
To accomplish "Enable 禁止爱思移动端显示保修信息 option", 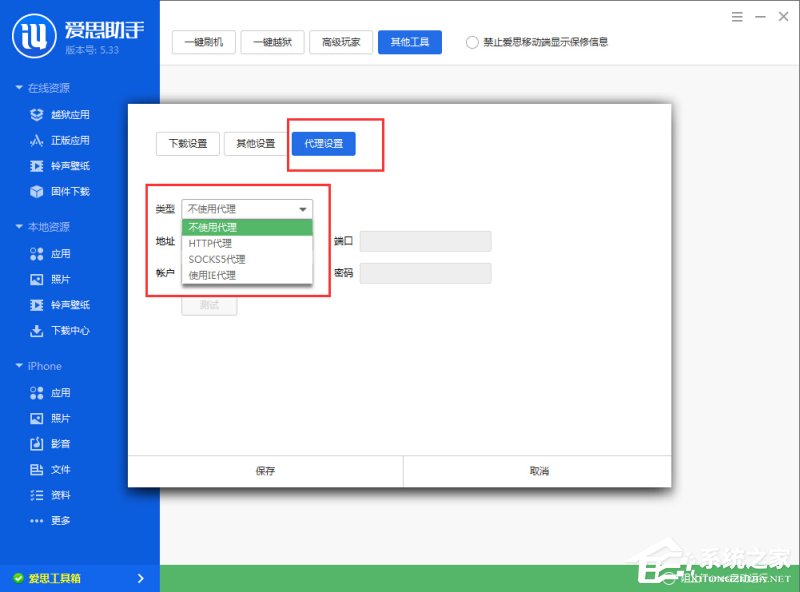I will coord(470,42).
